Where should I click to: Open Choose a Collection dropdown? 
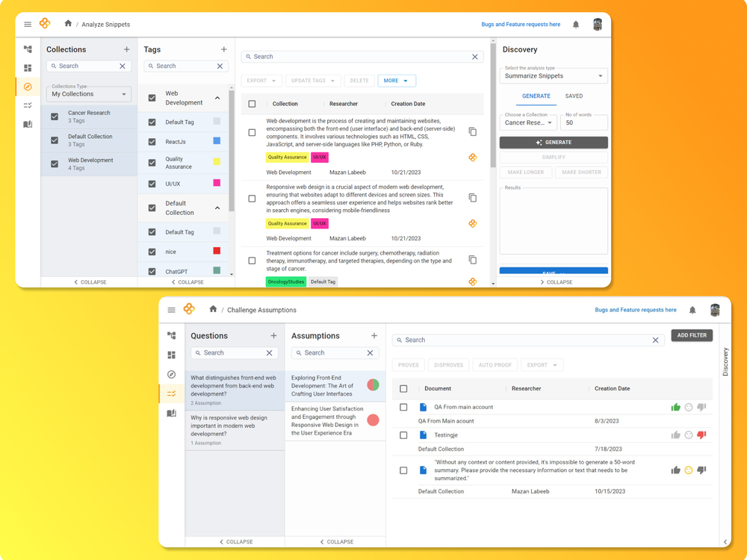(528, 122)
